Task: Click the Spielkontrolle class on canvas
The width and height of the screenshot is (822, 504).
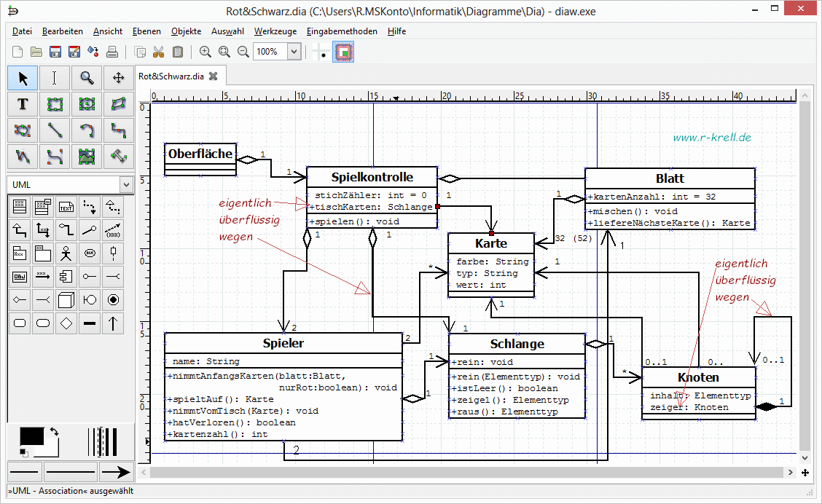Action: click(372, 177)
